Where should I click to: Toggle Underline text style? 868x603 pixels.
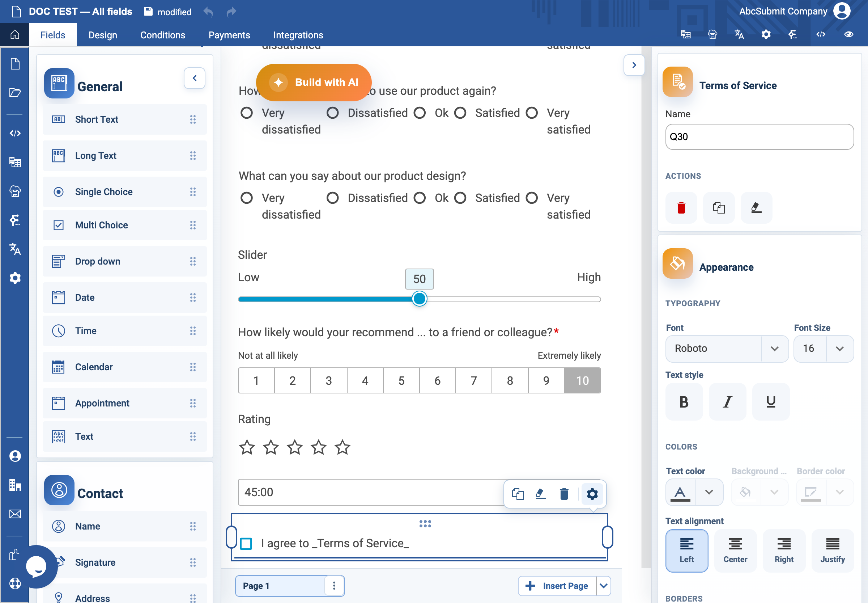[x=771, y=402]
